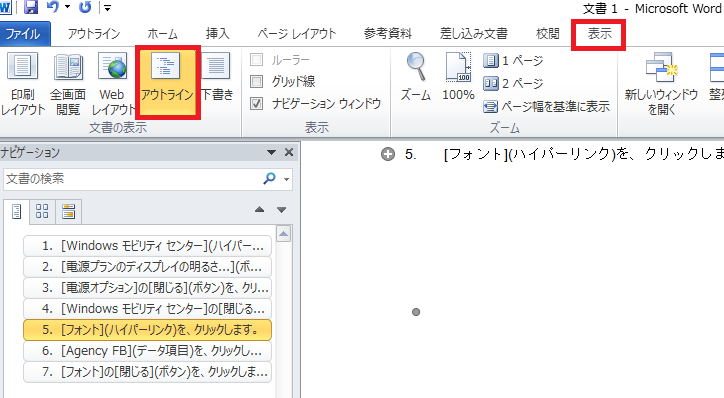This screenshot has width=724, height=398.
Task: Switch to 印刷レイアウト view
Action: (x=22, y=84)
